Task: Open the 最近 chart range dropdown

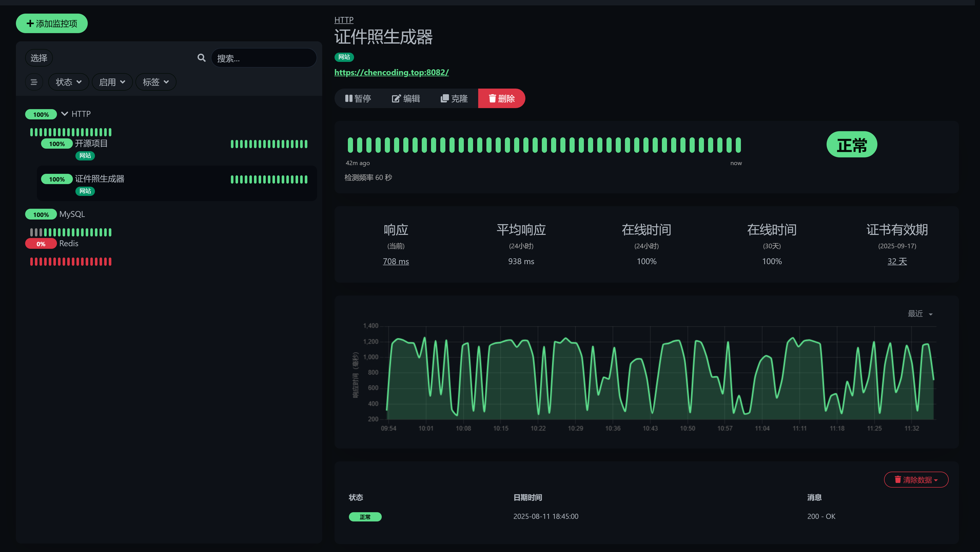Action: (x=920, y=314)
